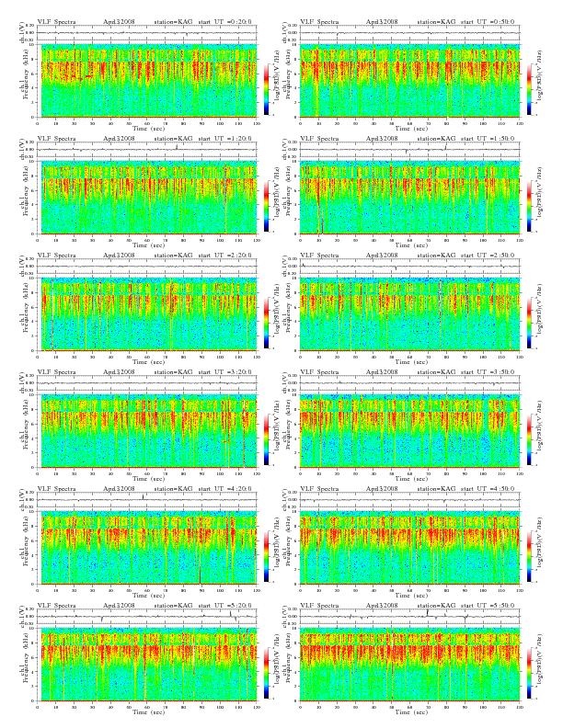563x728 pixels.
Task: Click the ch.1 waveform strip above the 4:50:0 plot
Action: click(409, 500)
